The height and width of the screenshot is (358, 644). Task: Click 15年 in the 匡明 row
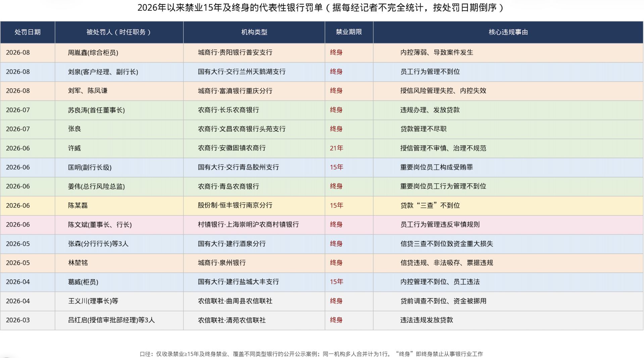pyautogui.click(x=336, y=167)
